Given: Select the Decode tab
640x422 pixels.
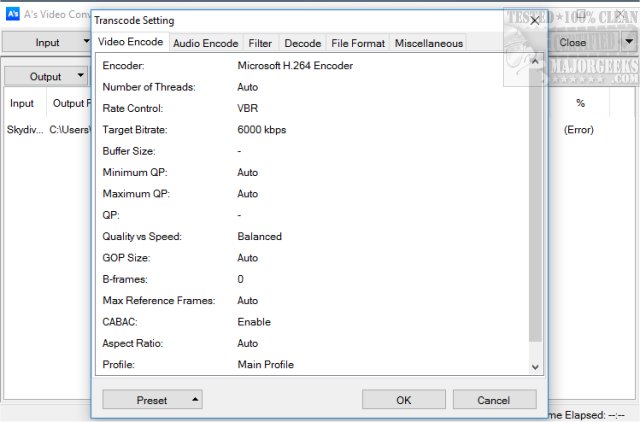Looking at the screenshot, I should click(x=302, y=43).
